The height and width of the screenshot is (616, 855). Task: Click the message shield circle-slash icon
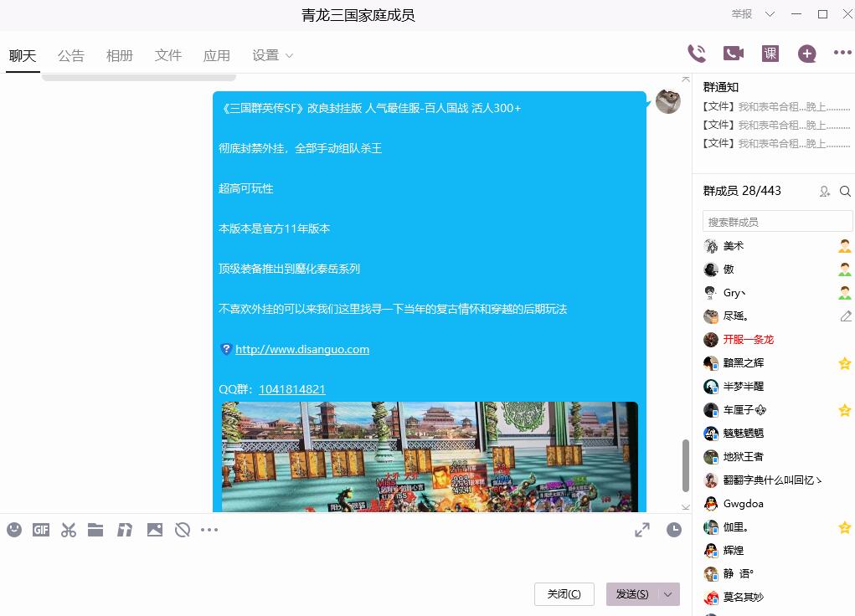click(x=182, y=529)
